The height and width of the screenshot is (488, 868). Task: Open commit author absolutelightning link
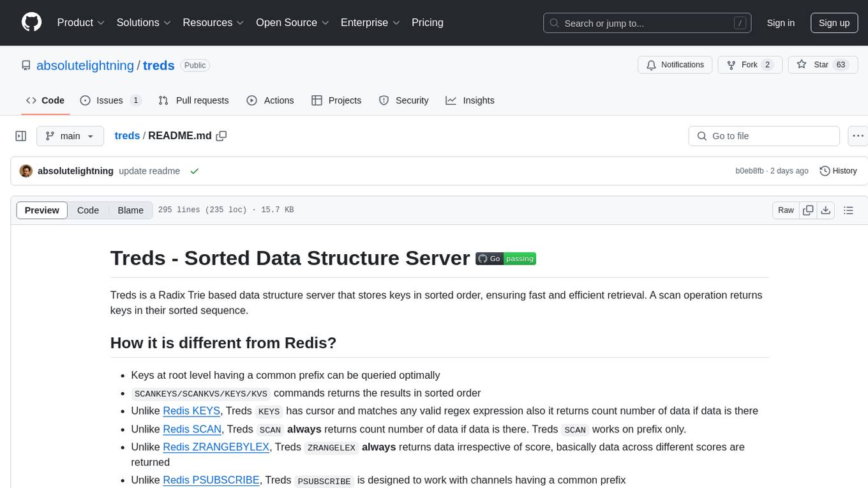(x=76, y=171)
